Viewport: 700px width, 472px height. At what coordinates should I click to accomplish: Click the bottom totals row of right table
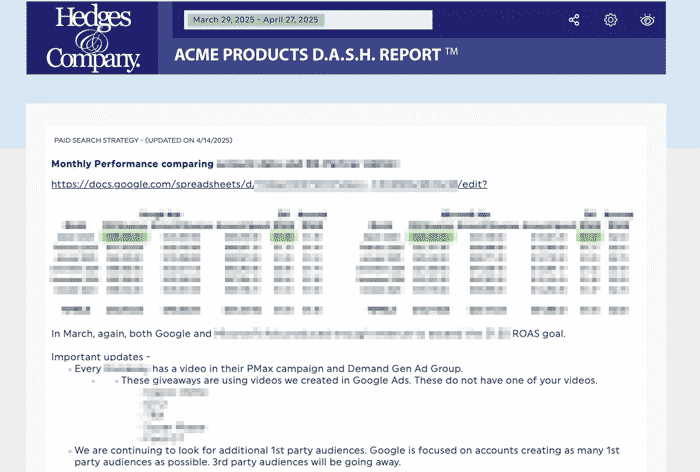coord(496,311)
